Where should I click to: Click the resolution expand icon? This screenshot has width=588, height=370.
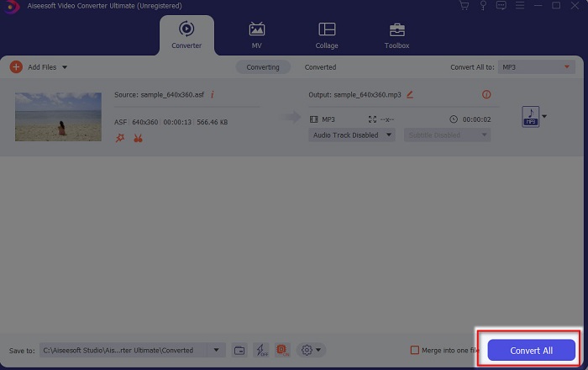[x=372, y=119]
